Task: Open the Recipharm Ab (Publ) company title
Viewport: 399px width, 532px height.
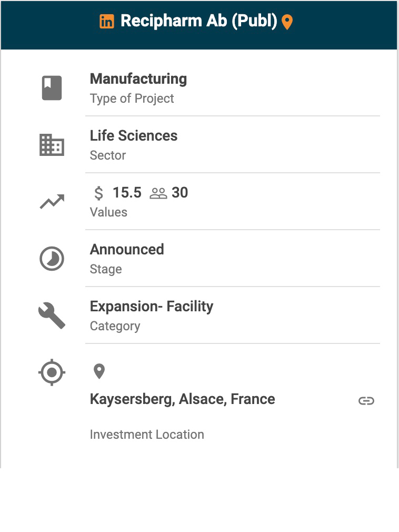Action: click(198, 21)
